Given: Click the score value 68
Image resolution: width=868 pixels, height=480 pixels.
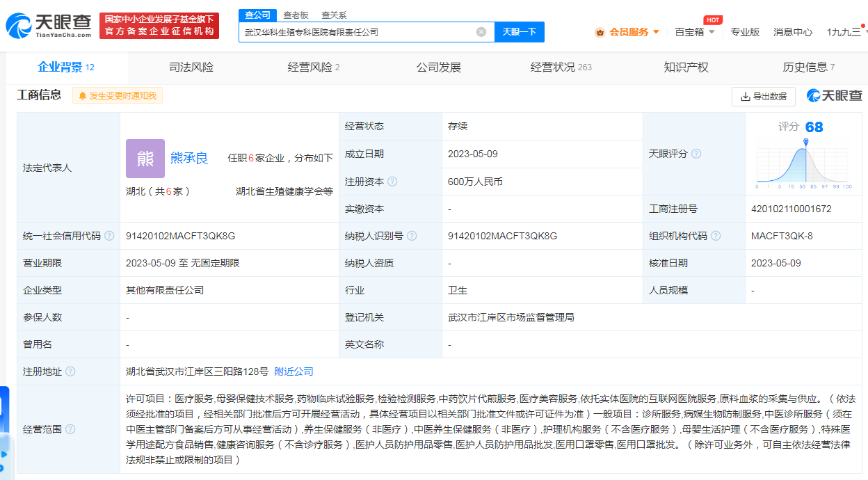Looking at the screenshot, I should coord(814,127).
